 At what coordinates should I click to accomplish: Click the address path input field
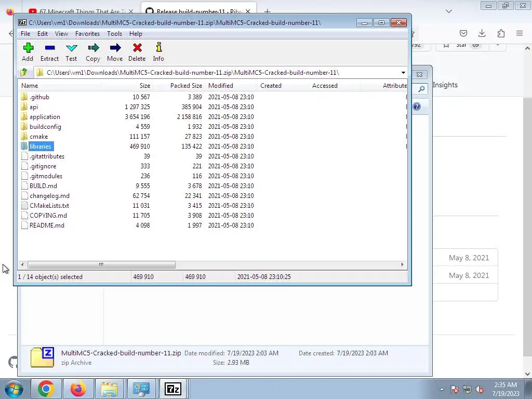pyautogui.click(x=217, y=73)
